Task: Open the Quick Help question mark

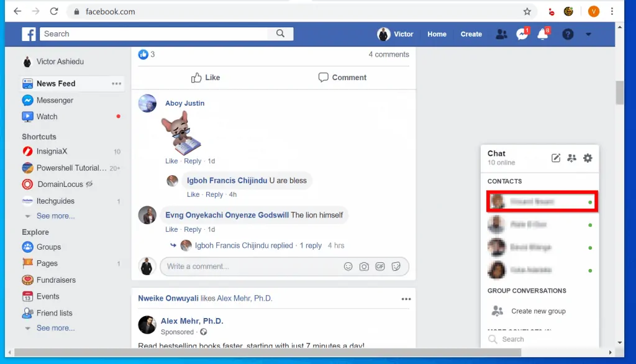Action: tap(567, 34)
